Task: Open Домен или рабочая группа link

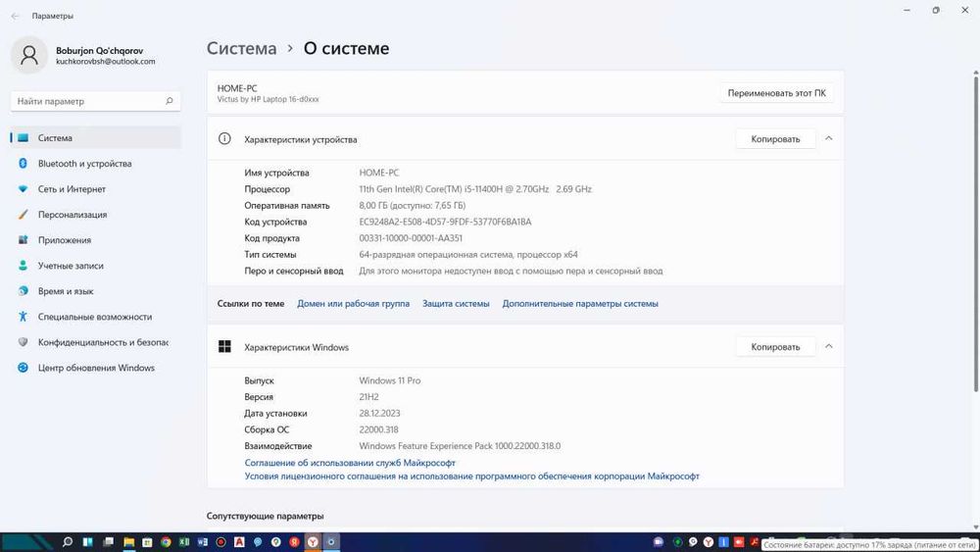Action: pos(353,304)
